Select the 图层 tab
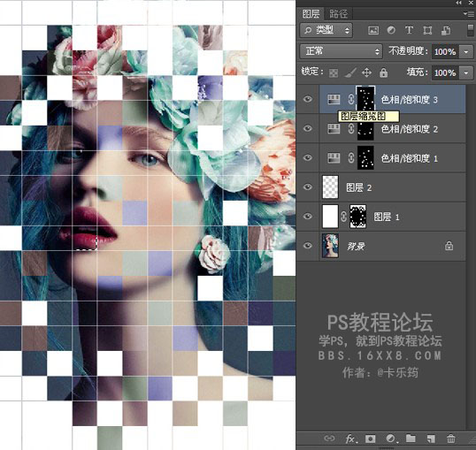 click(311, 13)
